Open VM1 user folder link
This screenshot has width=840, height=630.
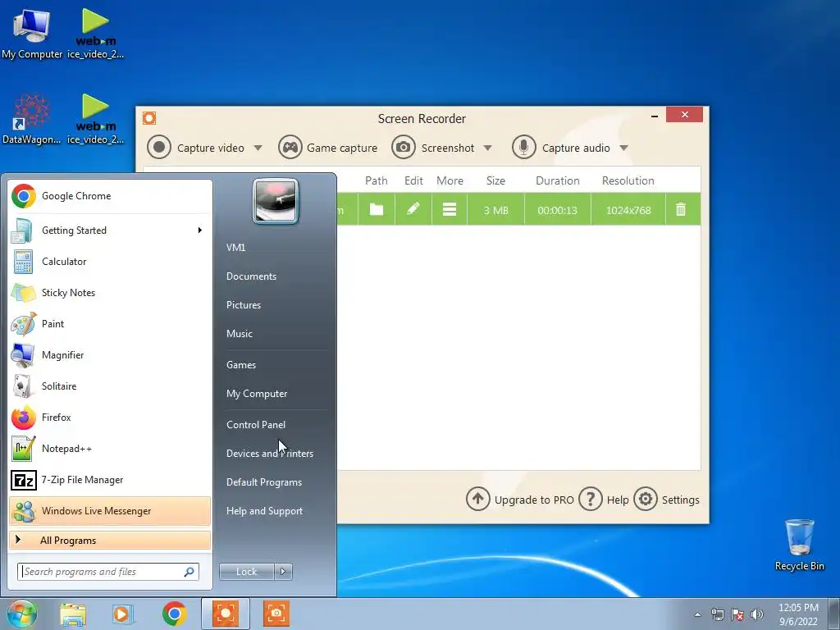click(x=235, y=248)
